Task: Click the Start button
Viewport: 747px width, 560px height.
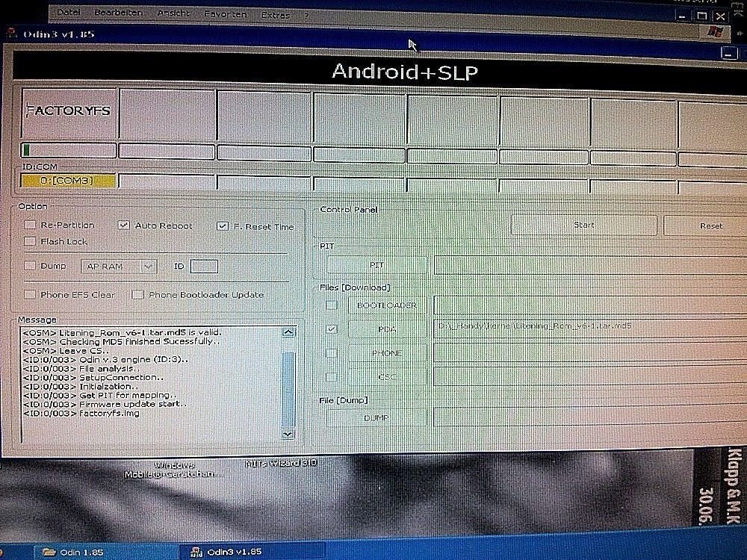Action: click(x=584, y=225)
